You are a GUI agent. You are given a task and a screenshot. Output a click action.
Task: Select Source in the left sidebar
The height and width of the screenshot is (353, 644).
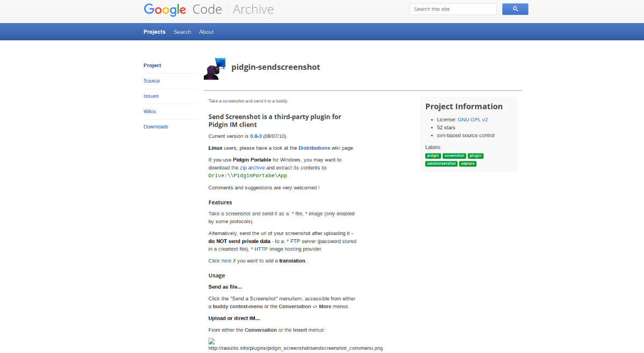click(x=151, y=81)
